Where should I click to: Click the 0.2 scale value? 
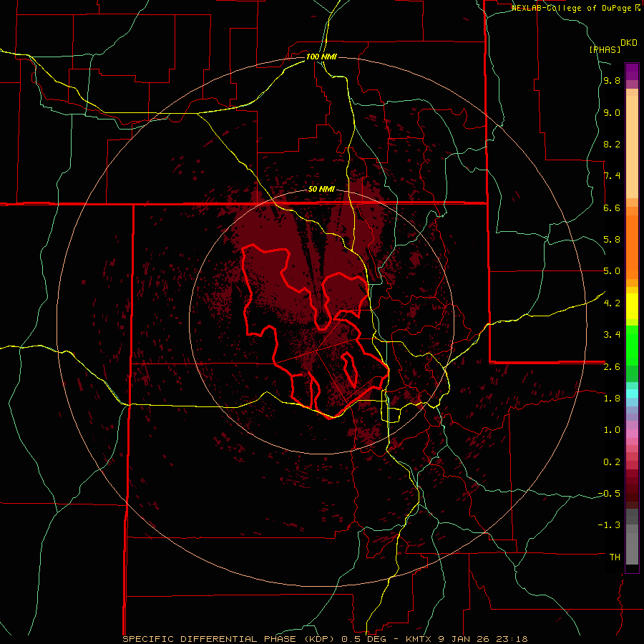tap(612, 462)
